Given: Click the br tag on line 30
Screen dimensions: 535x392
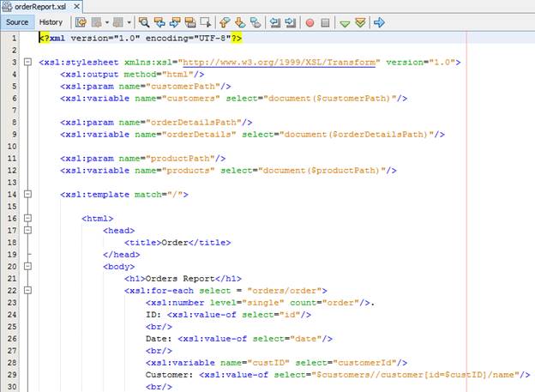Looking at the screenshot, I should tap(159, 387).
